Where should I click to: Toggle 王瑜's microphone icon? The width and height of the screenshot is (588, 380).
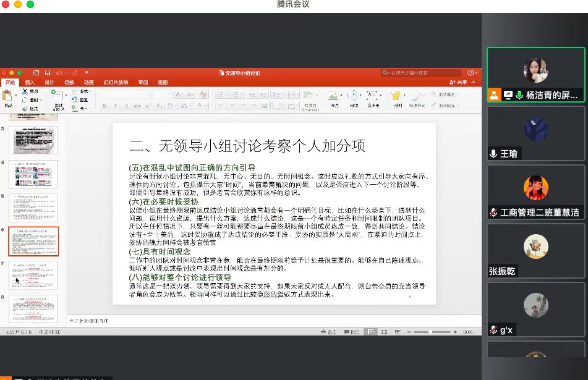point(493,154)
